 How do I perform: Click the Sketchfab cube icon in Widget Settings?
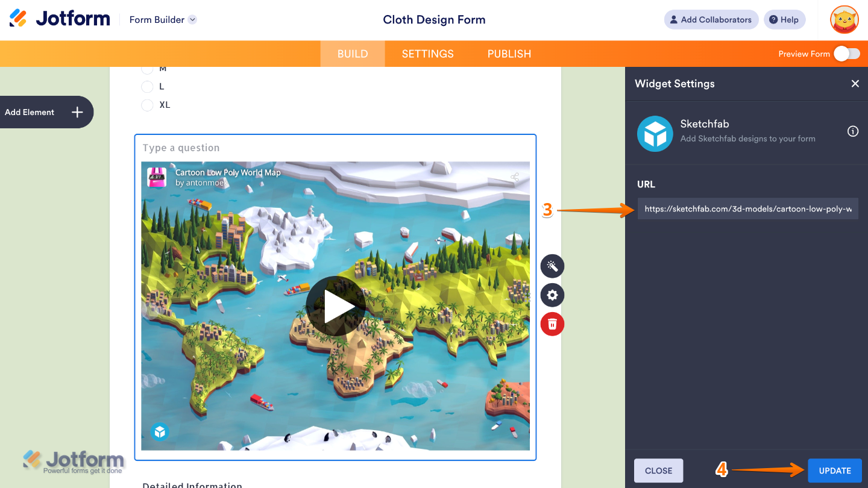[655, 133]
